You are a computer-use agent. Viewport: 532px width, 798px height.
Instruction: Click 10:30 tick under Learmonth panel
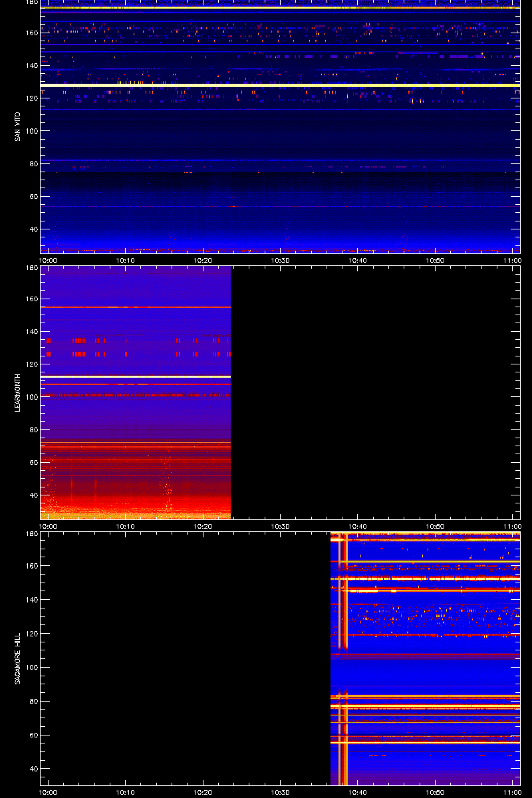coord(280,526)
